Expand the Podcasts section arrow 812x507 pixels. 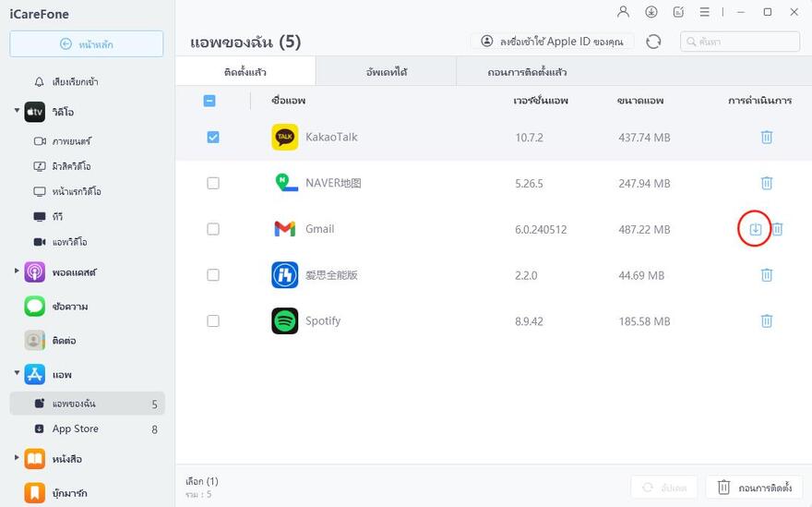17,271
